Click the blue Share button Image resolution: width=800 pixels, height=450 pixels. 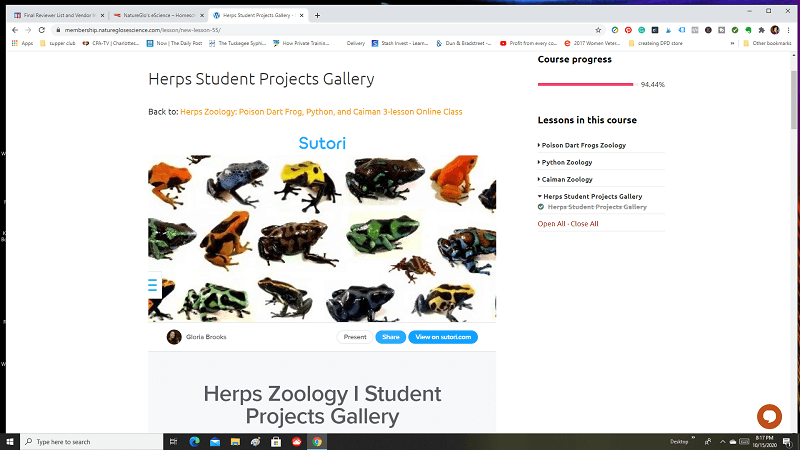tap(391, 337)
